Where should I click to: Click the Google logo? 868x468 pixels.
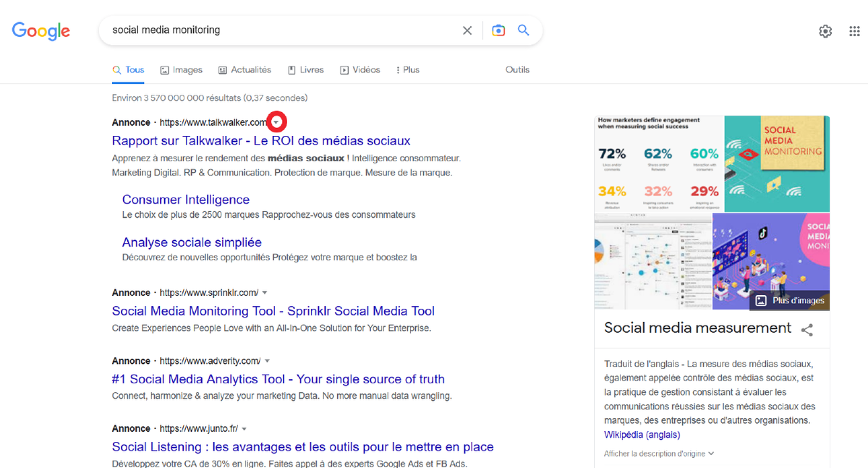[x=41, y=30]
